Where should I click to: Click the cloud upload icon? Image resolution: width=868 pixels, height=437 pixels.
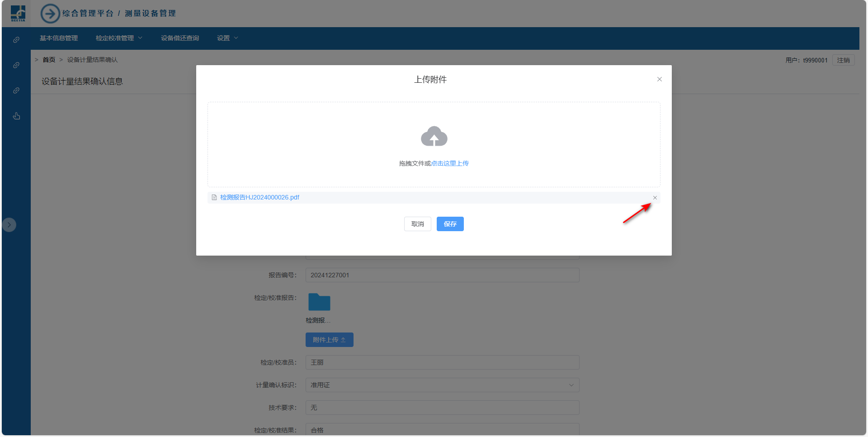434,136
